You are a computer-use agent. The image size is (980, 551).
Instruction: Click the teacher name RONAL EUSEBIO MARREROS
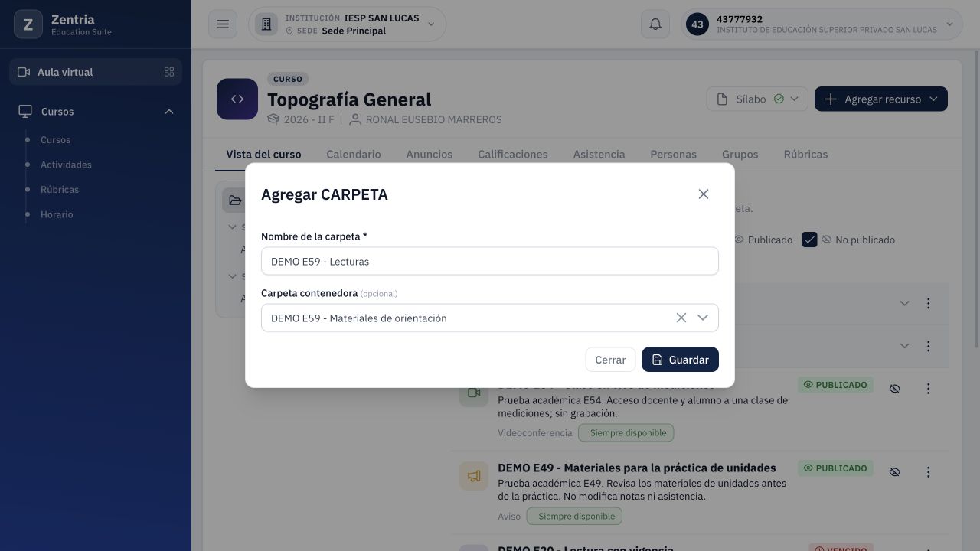coord(434,119)
